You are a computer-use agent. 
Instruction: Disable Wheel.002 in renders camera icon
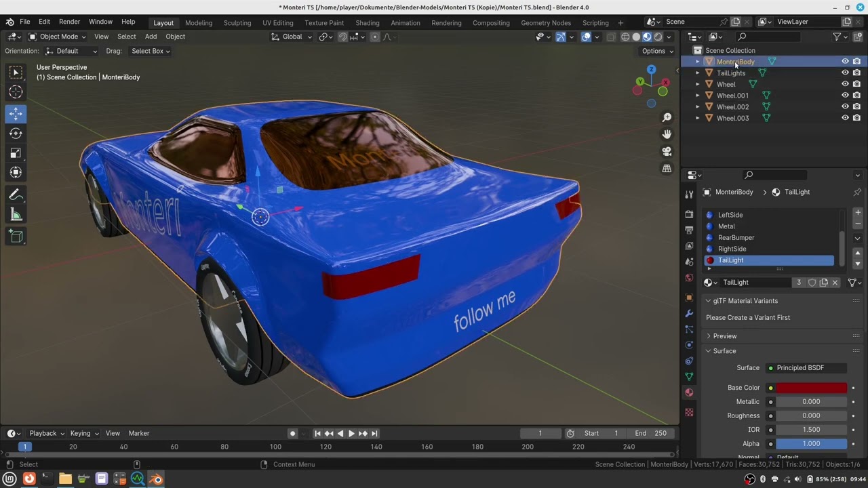pos(856,106)
